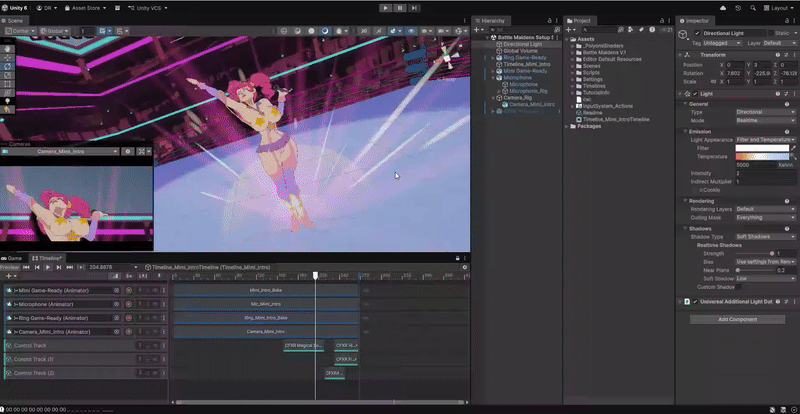Image resolution: width=800 pixels, height=414 pixels.
Task: Switch to the Timeline tab
Action: coord(47,258)
